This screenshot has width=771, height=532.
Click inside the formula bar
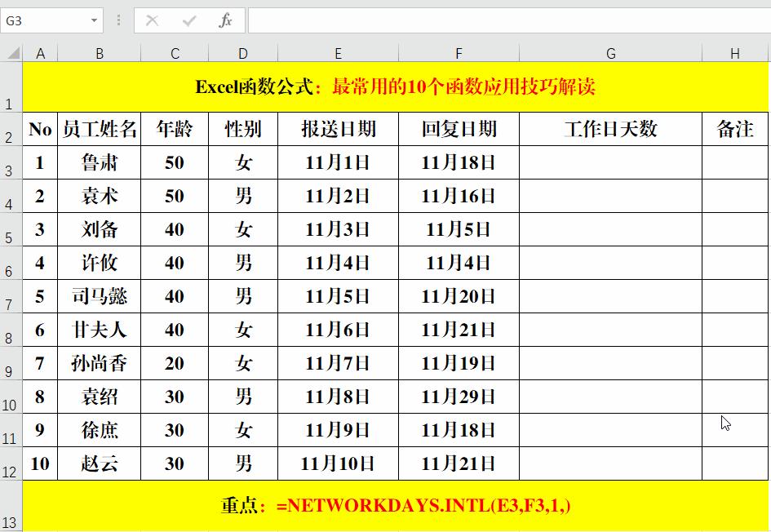[x=408, y=20]
